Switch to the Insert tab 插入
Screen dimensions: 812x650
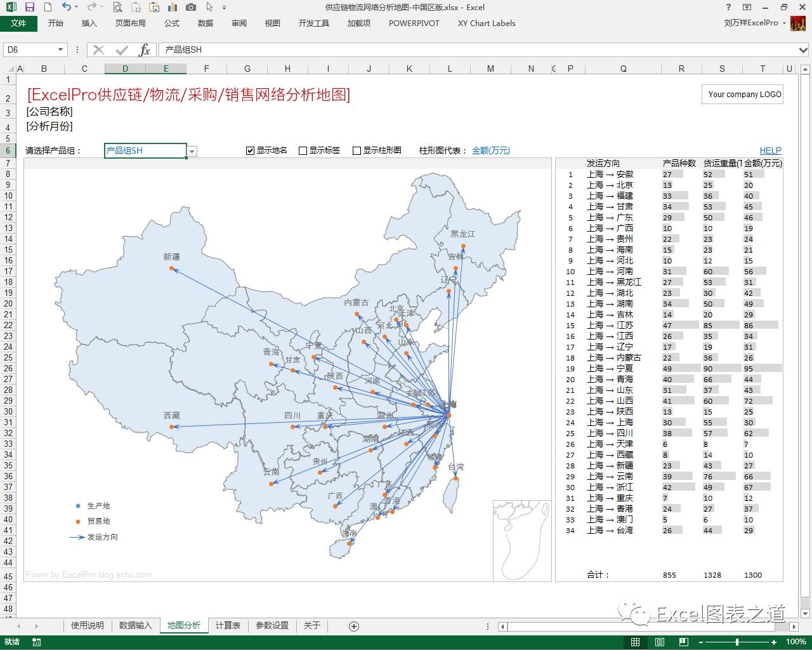click(89, 23)
